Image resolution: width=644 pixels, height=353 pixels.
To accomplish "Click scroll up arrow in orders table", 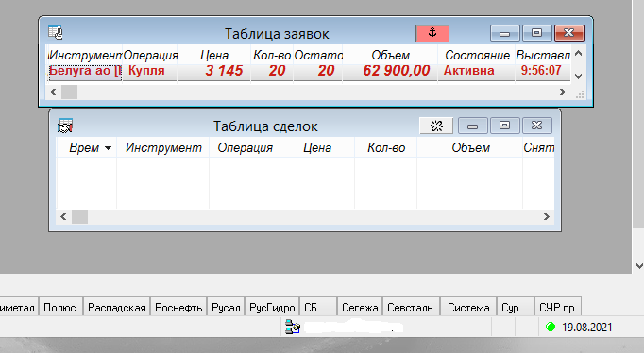I will pyautogui.click(x=578, y=54).
